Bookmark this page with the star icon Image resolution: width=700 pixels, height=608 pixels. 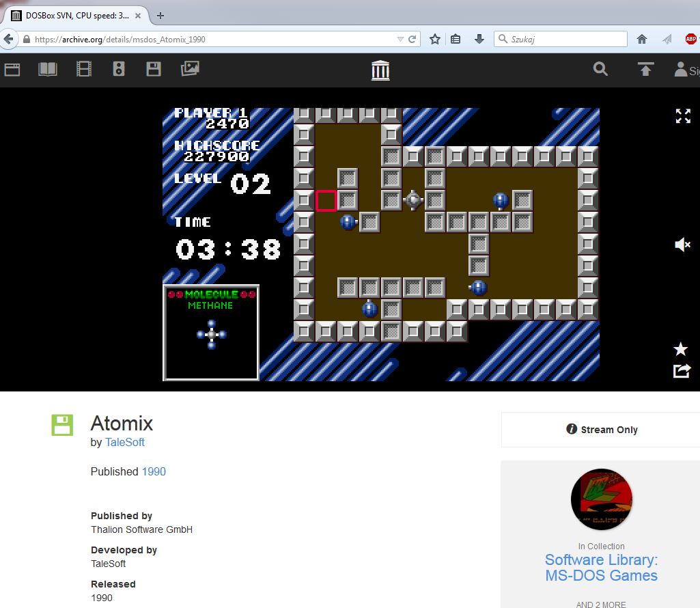click(x=435, y=40)
